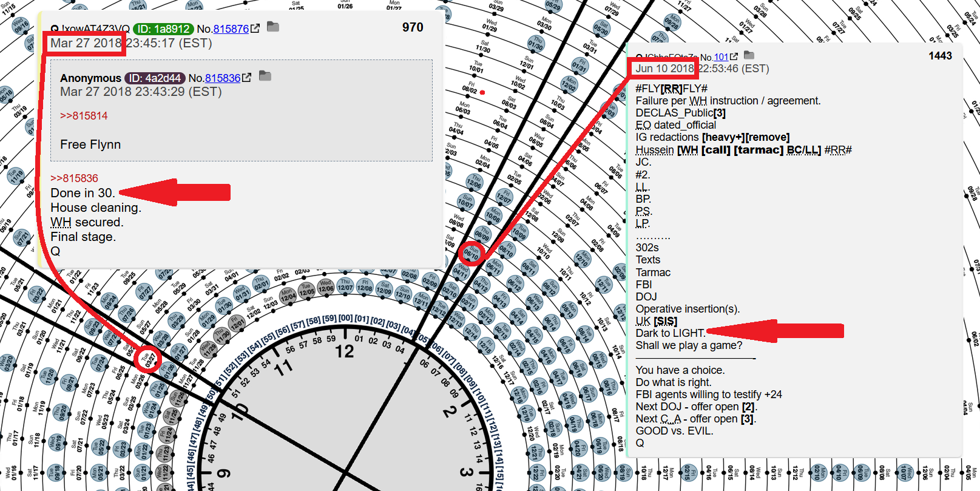Select the gray Tue 12/05 date marker

click(x=306, y=290)
